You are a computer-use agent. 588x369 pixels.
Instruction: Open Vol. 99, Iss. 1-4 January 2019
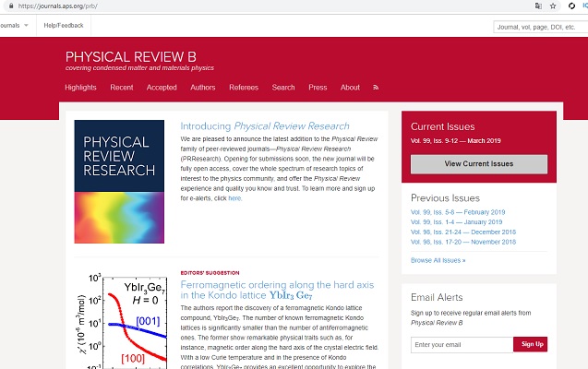(x=456, y=221)
